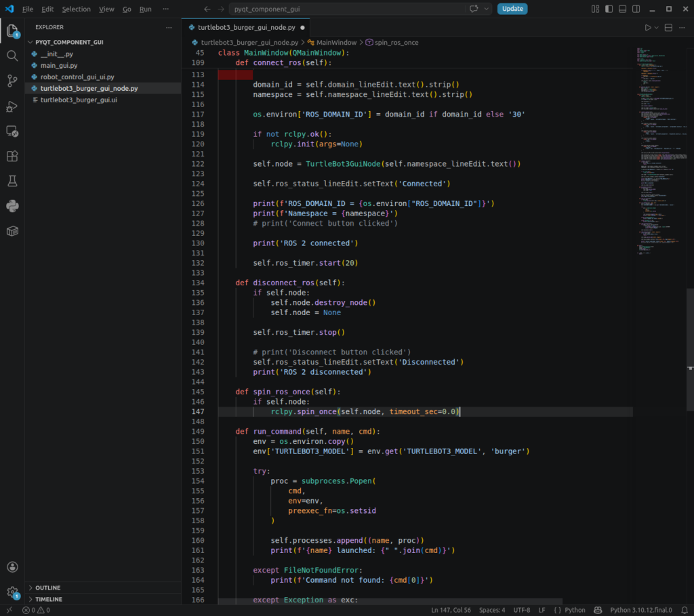Go forward with the right arrow
The height and width of the screenshot is (616, 694).
(221, 9)
